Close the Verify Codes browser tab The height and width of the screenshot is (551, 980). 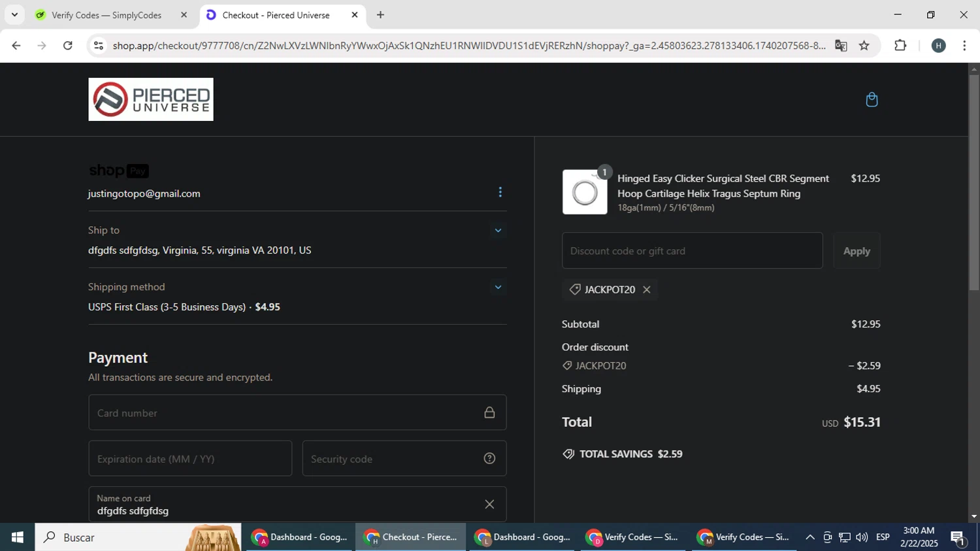184,14
